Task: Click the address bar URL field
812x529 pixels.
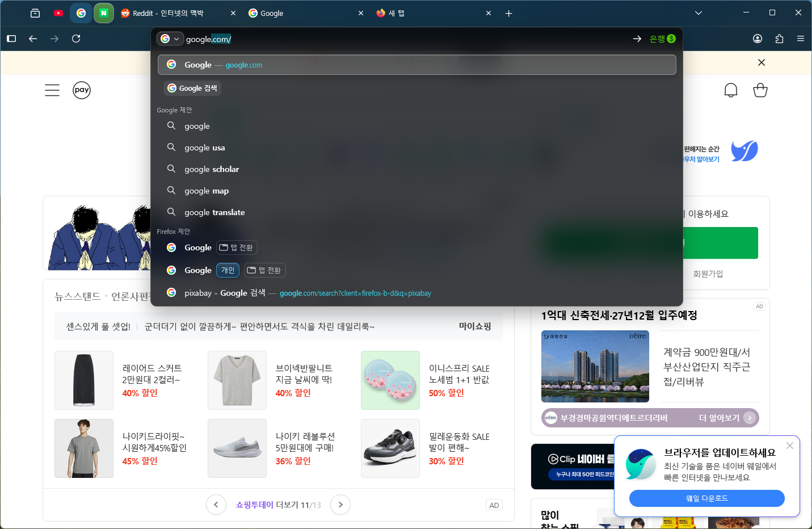Action: tap(406, 39)
